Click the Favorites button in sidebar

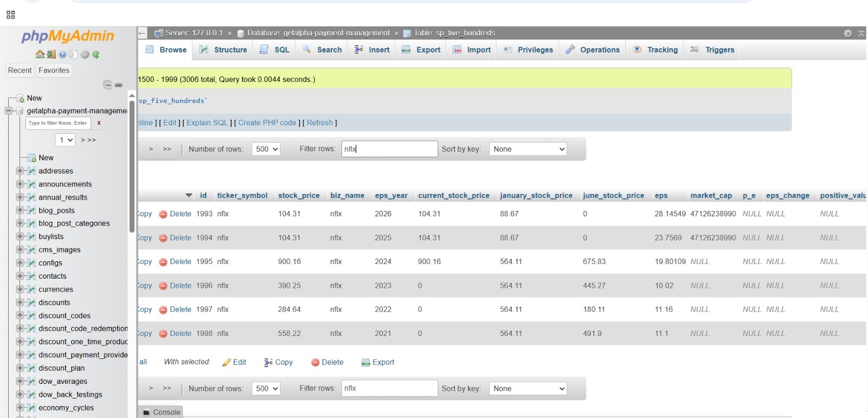coord(54,70)
